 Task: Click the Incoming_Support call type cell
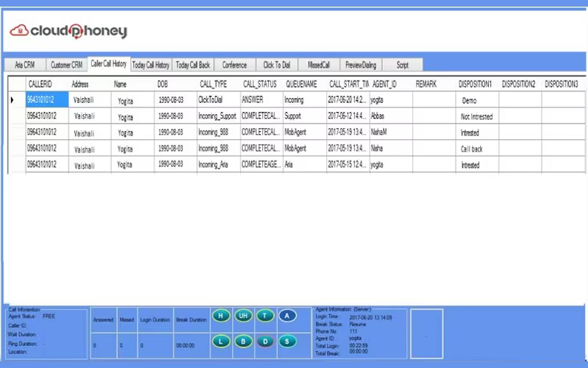tap(218, 116)
